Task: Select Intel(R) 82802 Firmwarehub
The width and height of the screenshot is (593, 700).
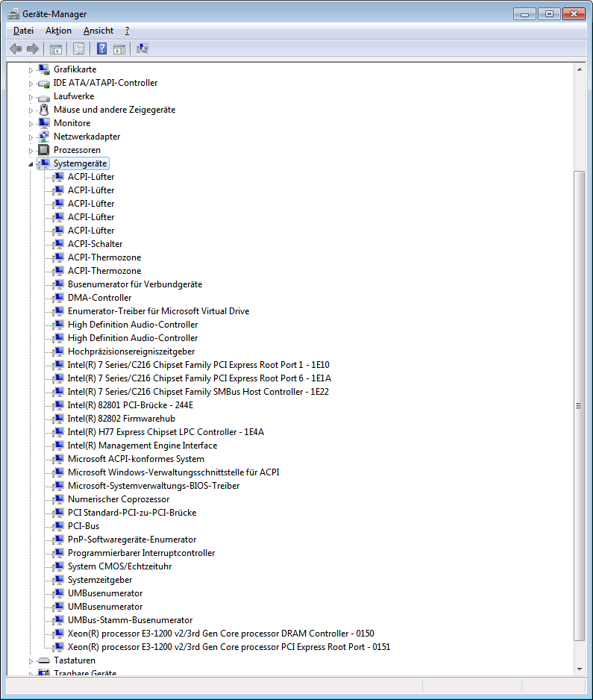Action: [122, 419]
